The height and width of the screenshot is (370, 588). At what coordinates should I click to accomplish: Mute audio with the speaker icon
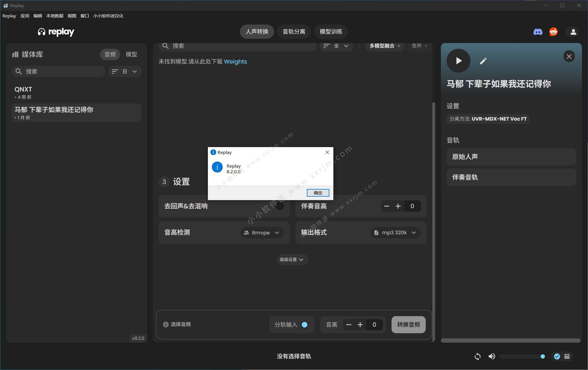coord(492,356)
